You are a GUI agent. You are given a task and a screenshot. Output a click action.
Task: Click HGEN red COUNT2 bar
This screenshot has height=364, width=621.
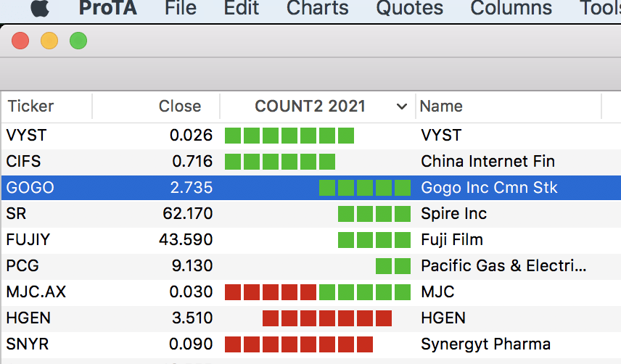pos(327,318)
